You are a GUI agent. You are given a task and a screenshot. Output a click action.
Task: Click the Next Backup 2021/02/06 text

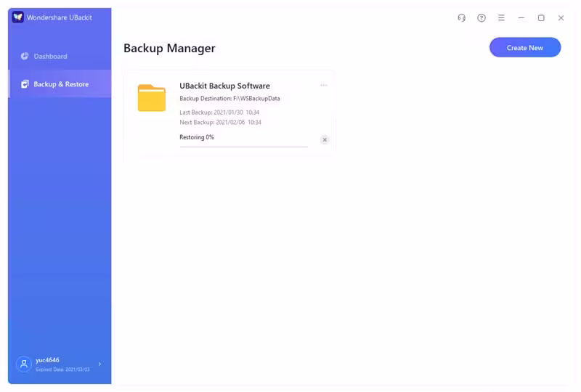(x=221, y=122)
